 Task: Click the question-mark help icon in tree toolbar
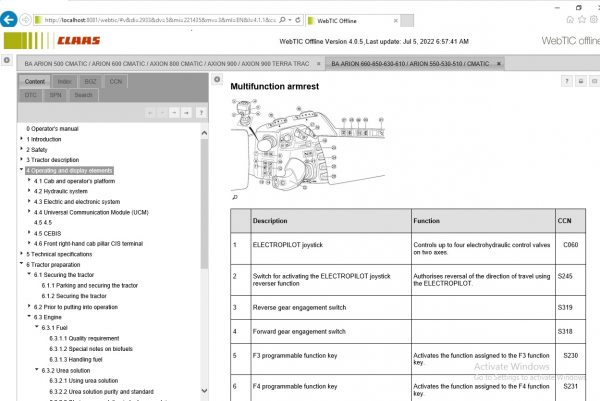[x=201, y=112]
